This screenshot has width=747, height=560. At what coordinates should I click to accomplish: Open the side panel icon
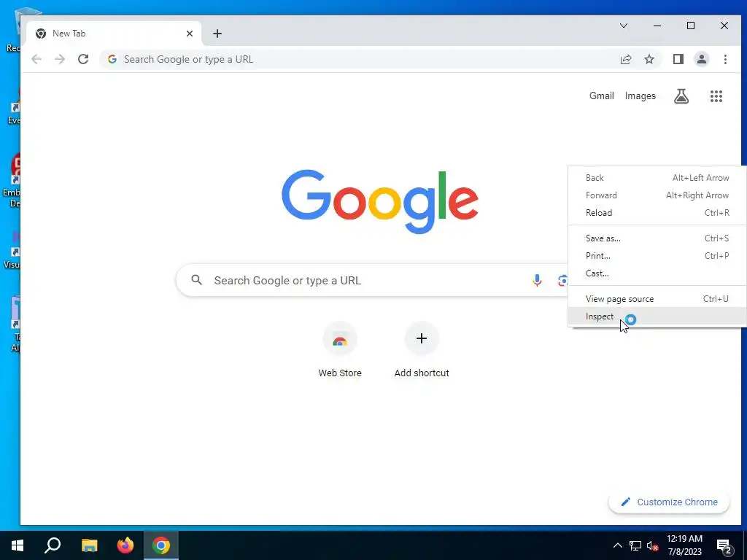(x=678, y=59)
